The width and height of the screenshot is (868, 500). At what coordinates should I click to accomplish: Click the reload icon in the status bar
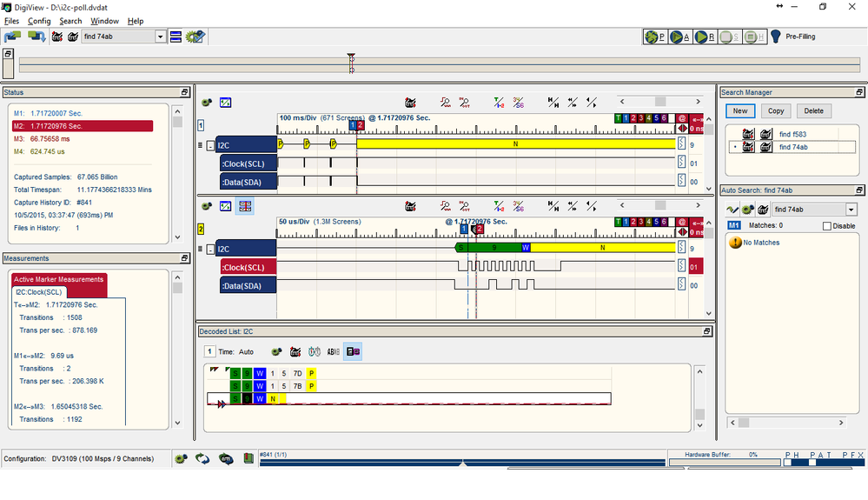(x=202, y=458)
